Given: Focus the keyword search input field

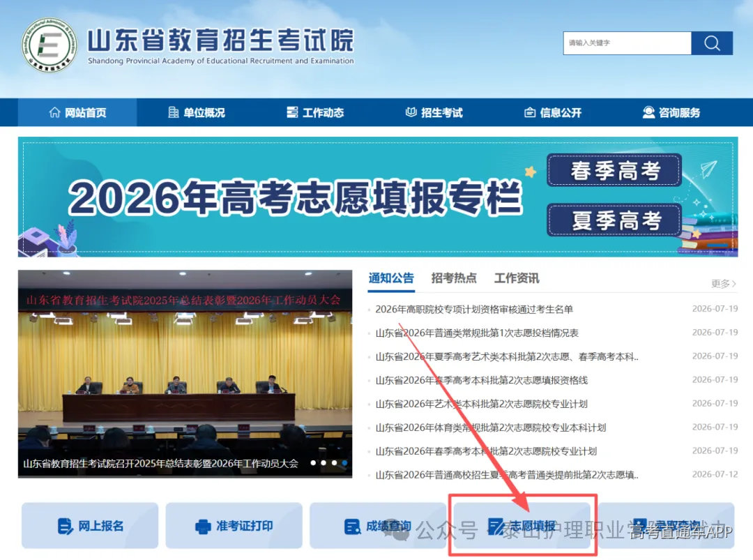Looking at the screenshot, I should (x=627, y=43).
